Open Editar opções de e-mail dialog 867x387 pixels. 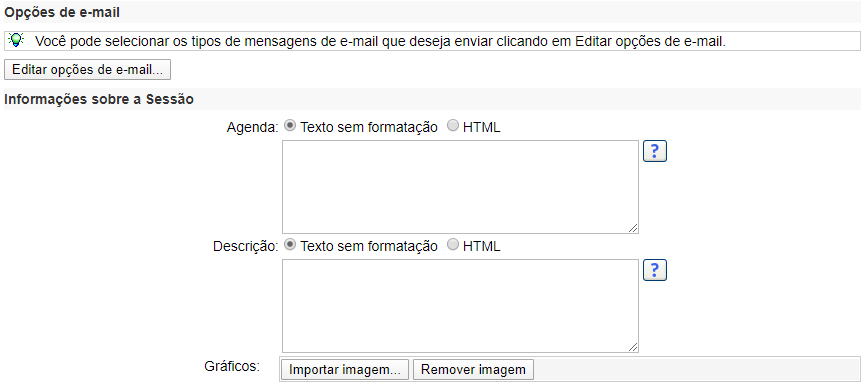[87, 70]
